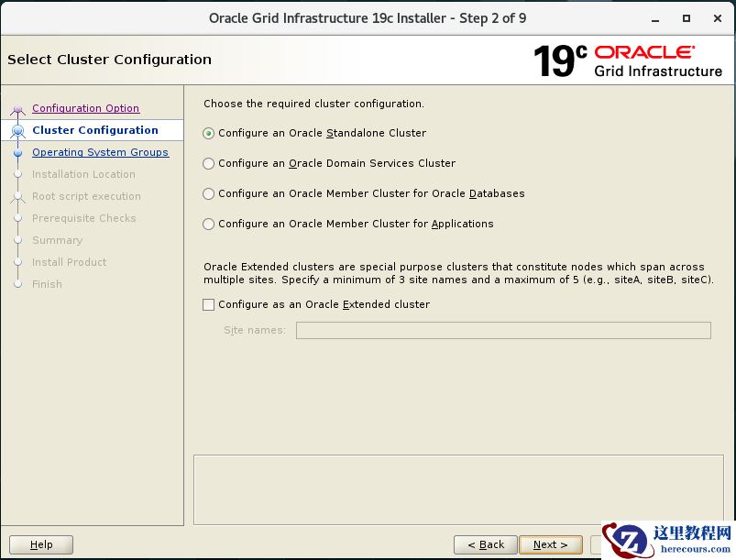Click the 'Choose the required cluster configuration.' text
Image resolution: width=736 pixels, height=560 pixels.
pyautogui.click(x=313, y=104)
